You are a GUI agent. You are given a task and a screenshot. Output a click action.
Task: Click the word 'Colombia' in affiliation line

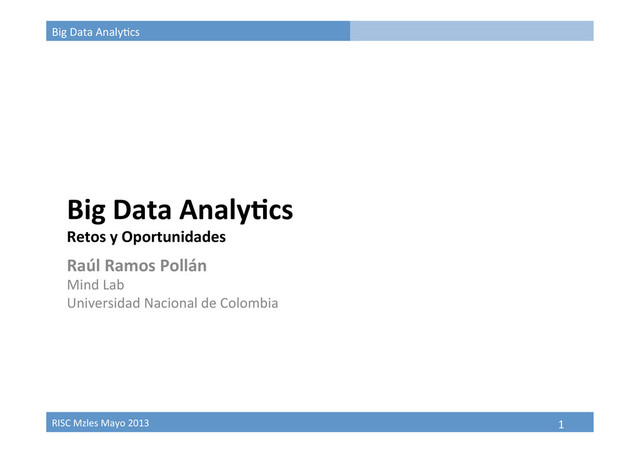point(247,303)
